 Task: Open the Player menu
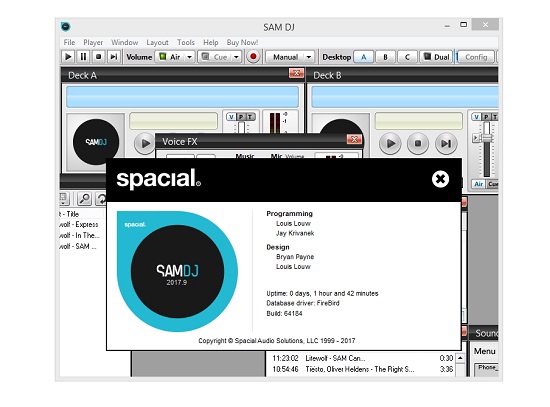(93, 42)
